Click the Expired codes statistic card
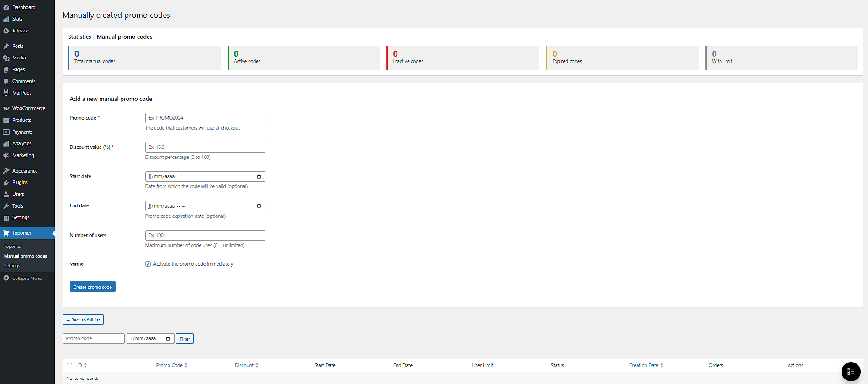This screenshot has height=384, width=868. 622,58
